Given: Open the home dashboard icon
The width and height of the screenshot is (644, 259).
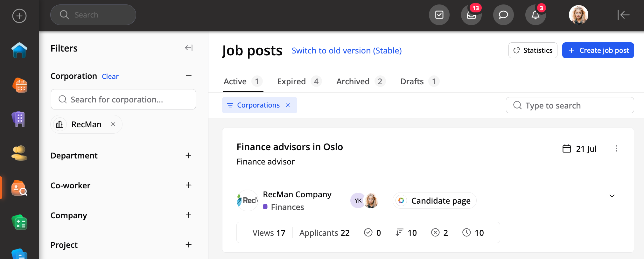Looking at the screenshot, I should click(x=19, y=50).
